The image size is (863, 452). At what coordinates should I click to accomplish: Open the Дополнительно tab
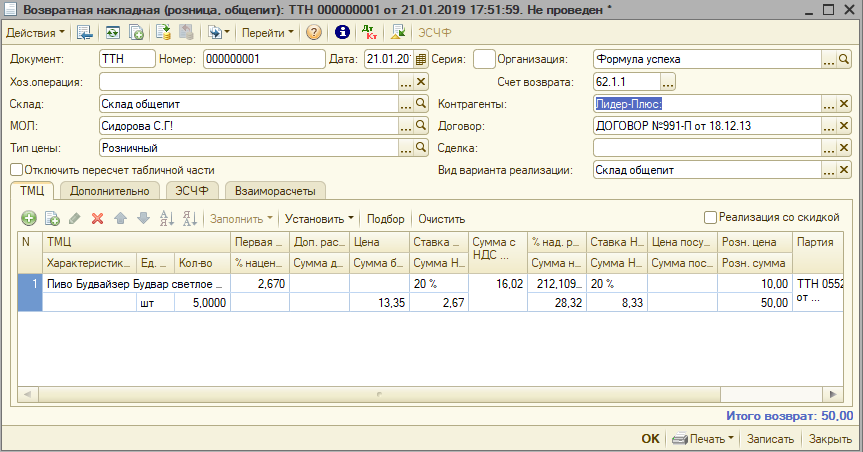(x=110, y=190)
